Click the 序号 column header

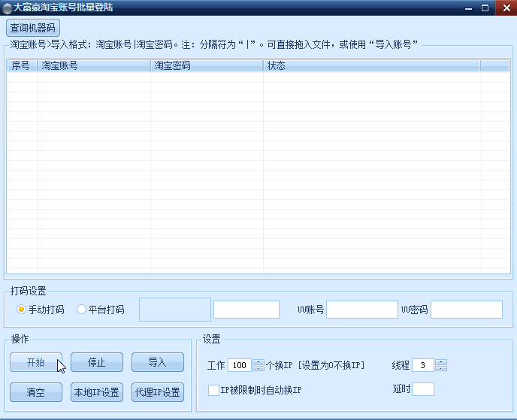click(x=23, y=65)
